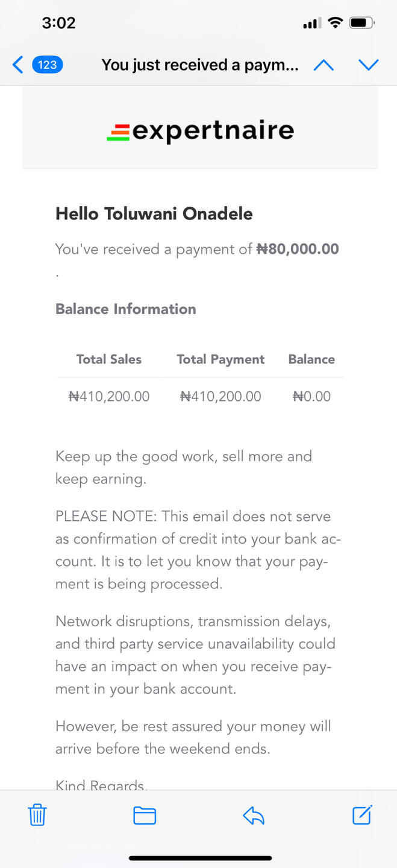The width and height of the screenshot is (397, 868).
Task: Tap the Wi-Fi status icon
Action: point(335,24)
